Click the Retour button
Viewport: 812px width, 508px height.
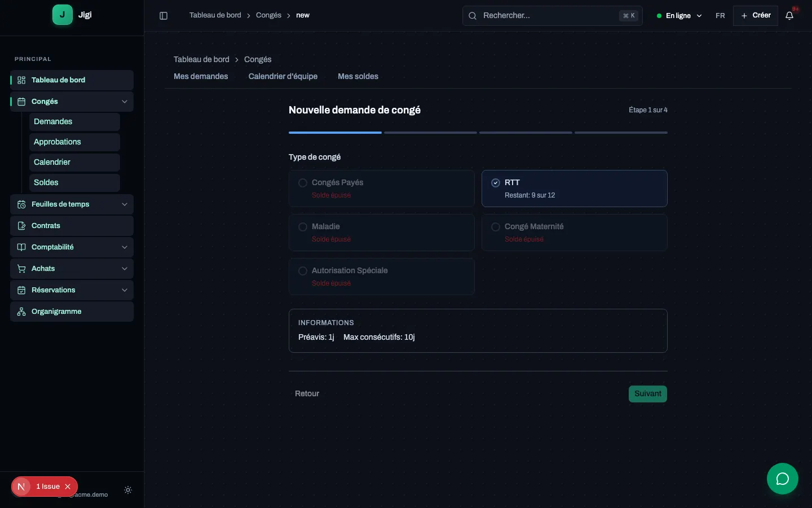pos(307,394)
